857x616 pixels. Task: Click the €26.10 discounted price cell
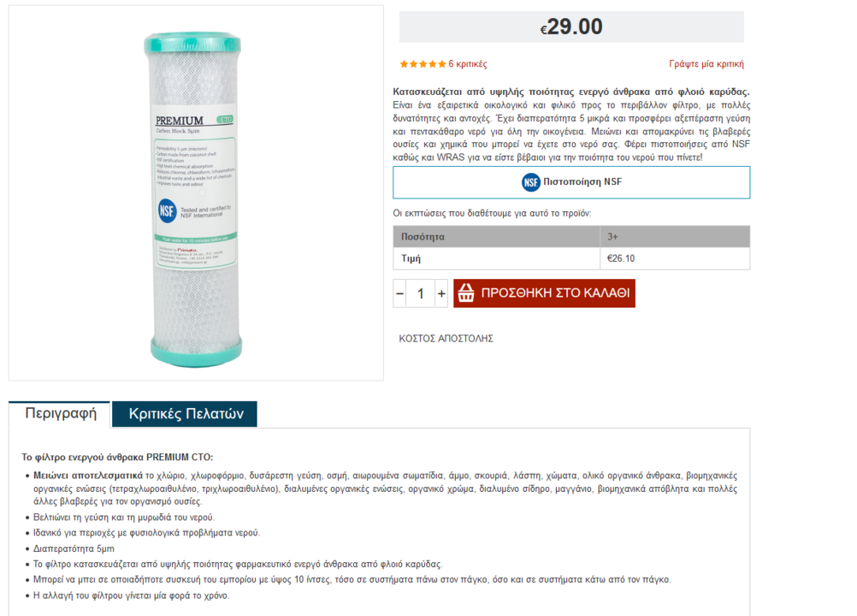click(x=675, y=258)
